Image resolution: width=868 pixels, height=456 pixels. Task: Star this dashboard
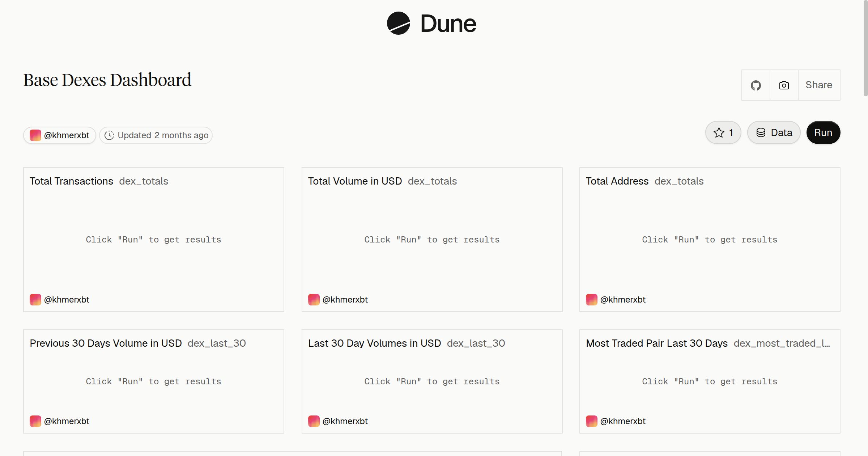(723, 132)
